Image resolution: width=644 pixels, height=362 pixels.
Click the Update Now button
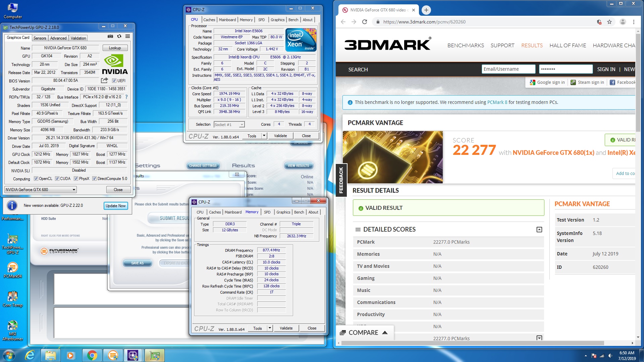(115, 206)
